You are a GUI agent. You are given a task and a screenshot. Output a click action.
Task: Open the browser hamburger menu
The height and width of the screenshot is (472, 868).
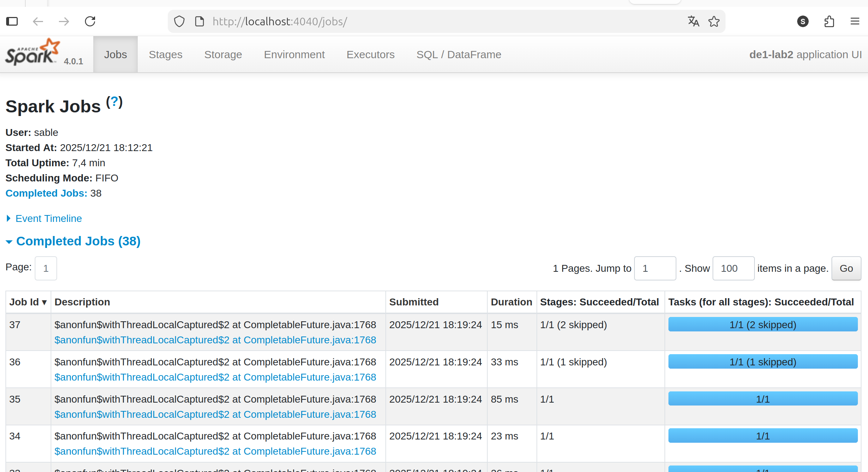click(x=855, y=21)
